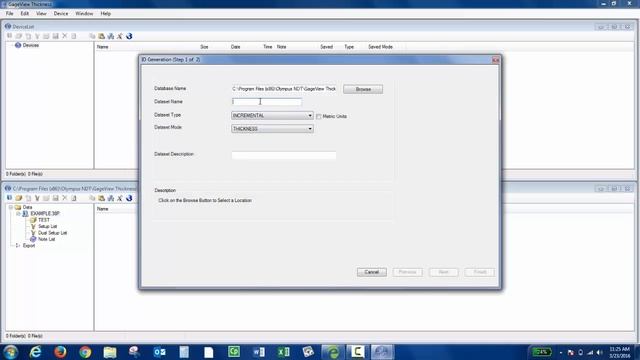Click the blue chart icon in DeviceList toolbar
The width and height of the screenshot is (640, 360).
[x=111, y=36]
